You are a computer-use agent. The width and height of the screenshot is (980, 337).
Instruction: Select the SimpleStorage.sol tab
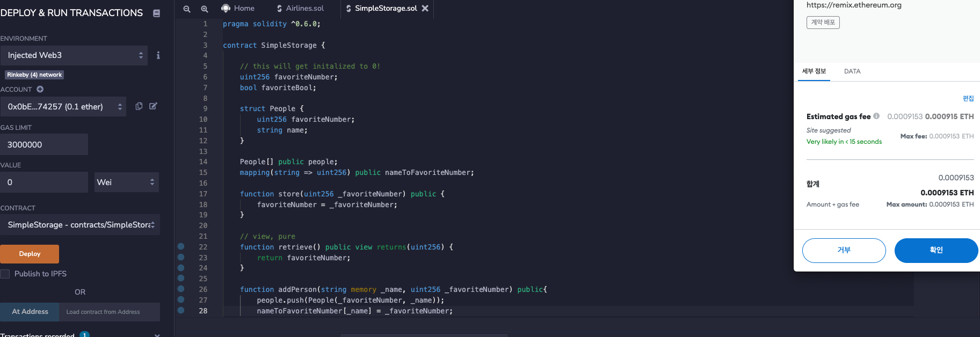pos(381,8)
